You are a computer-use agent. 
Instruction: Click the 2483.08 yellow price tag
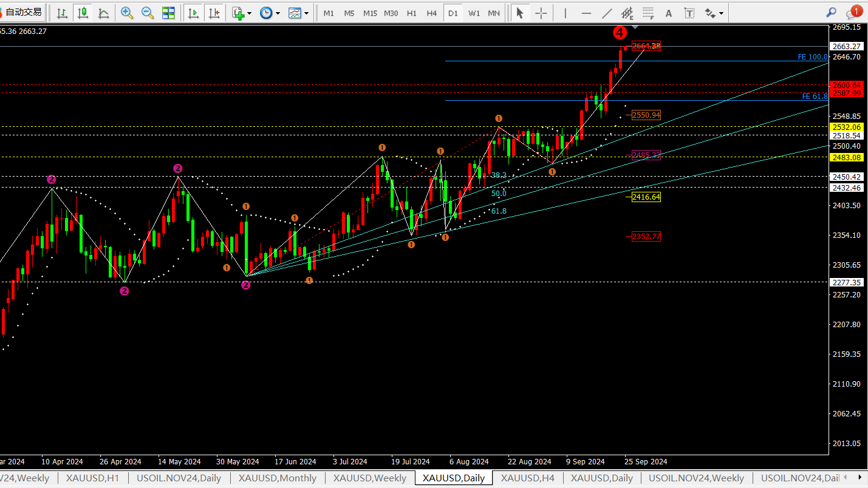point(847,157)
